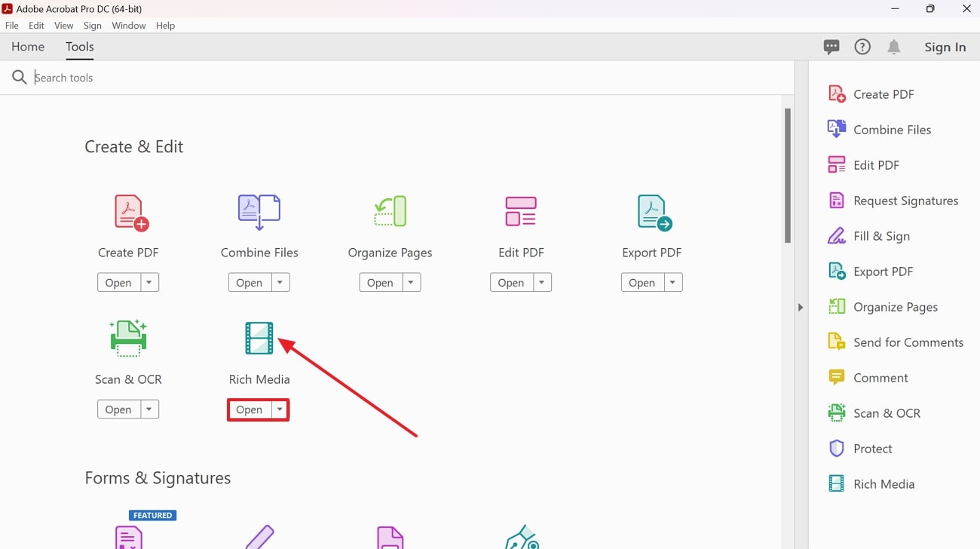Open the notifications chat bubble icon
This screenshot has height=549, width=980.
tap(831, 47)
